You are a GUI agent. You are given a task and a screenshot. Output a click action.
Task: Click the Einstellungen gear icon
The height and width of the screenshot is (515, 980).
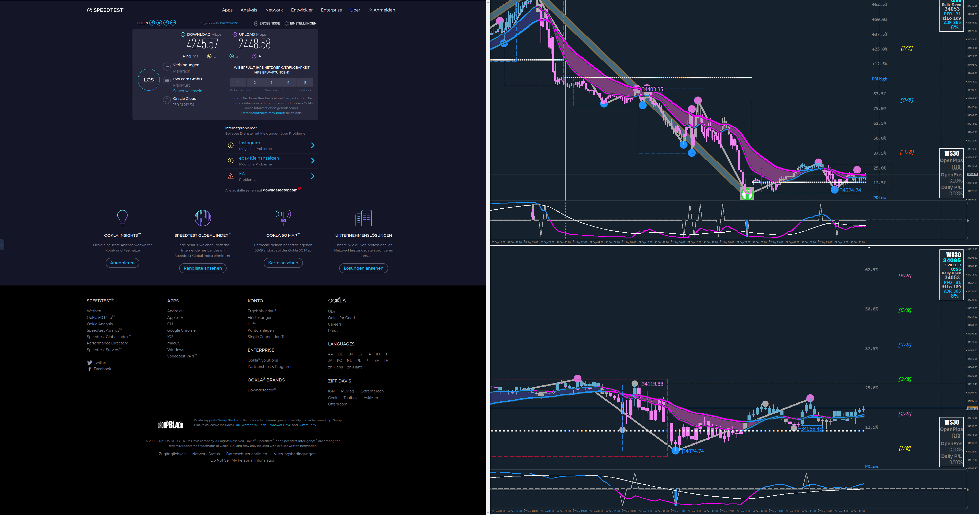click(x=286, y=23)
